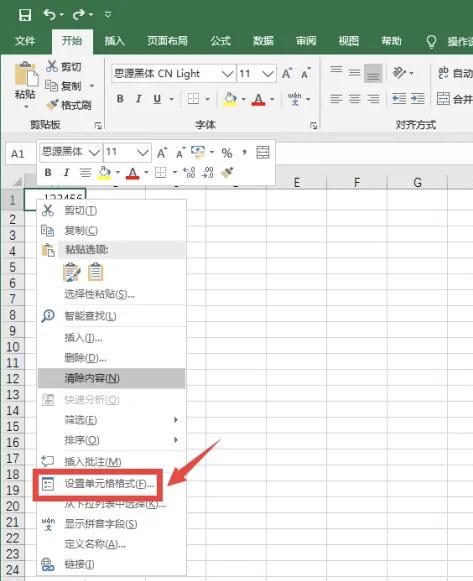The image size is (473, 581).
Task: Click increase font size icon in ribbon
Action: click(x=287, y=74)
